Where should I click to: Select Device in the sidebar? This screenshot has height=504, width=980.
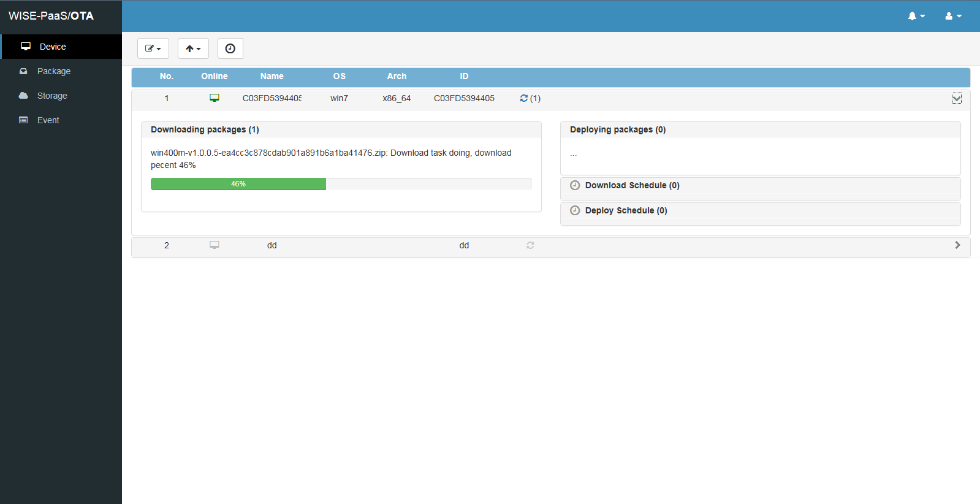53,47
